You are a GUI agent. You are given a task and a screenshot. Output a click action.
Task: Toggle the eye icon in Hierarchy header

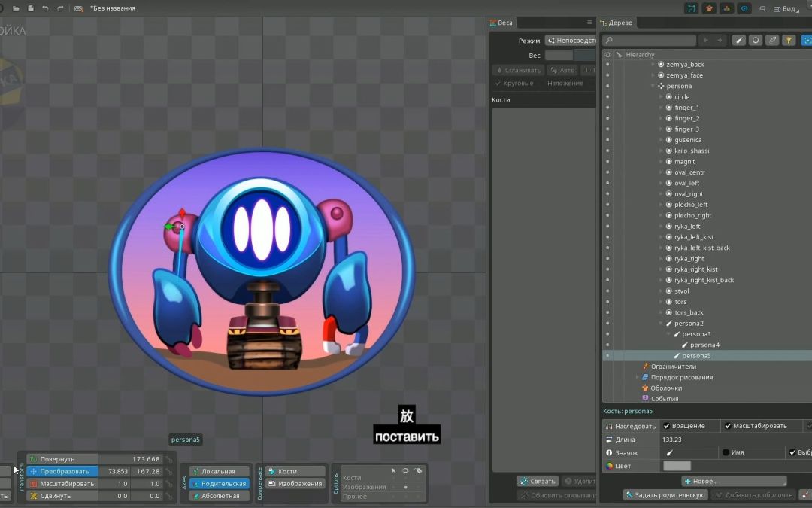(608, 54)
